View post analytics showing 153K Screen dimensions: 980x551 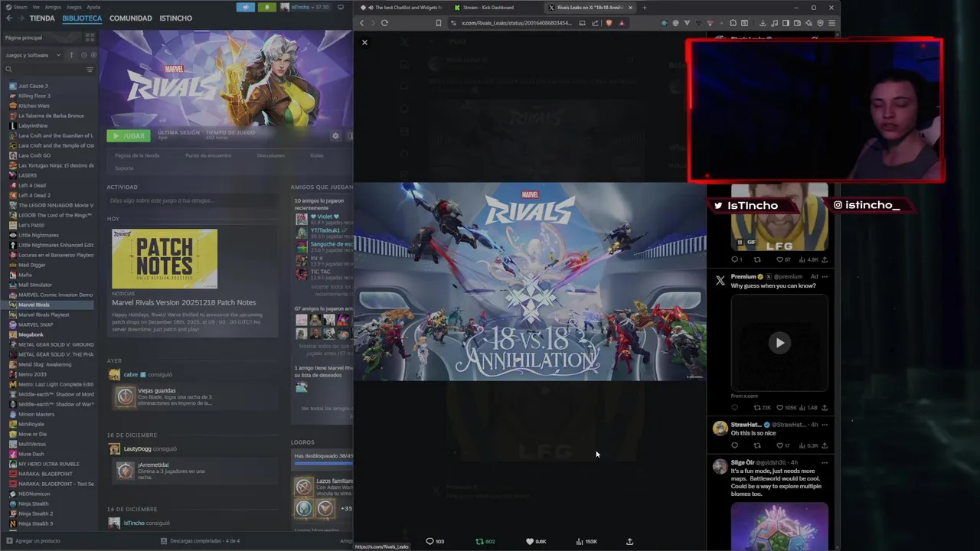click(586, 541)
